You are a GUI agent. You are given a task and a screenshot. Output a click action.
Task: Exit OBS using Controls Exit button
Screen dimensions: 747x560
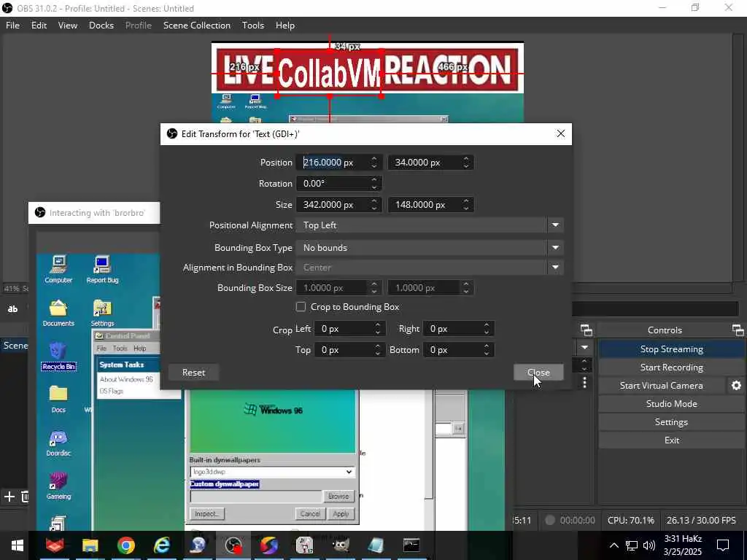coord(671,440)
